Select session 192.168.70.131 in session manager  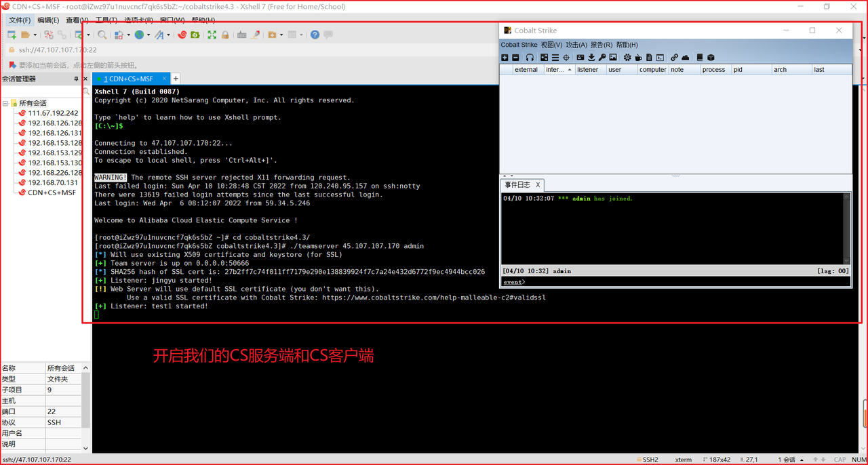[x=53, y=182]
